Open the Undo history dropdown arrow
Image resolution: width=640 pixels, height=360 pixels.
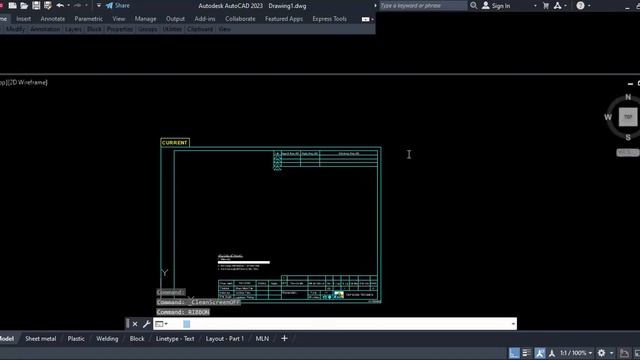(x=68, y=6)
